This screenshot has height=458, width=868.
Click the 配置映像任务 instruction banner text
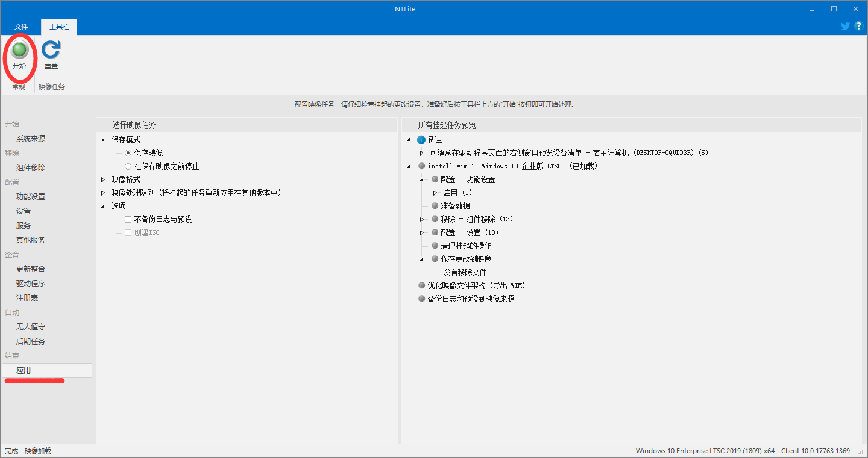(434, 104)
